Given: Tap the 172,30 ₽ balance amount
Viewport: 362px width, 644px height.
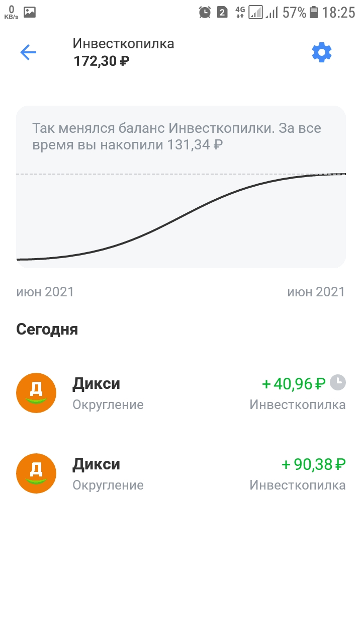Looking at the screenshot, I should point(102,61).
